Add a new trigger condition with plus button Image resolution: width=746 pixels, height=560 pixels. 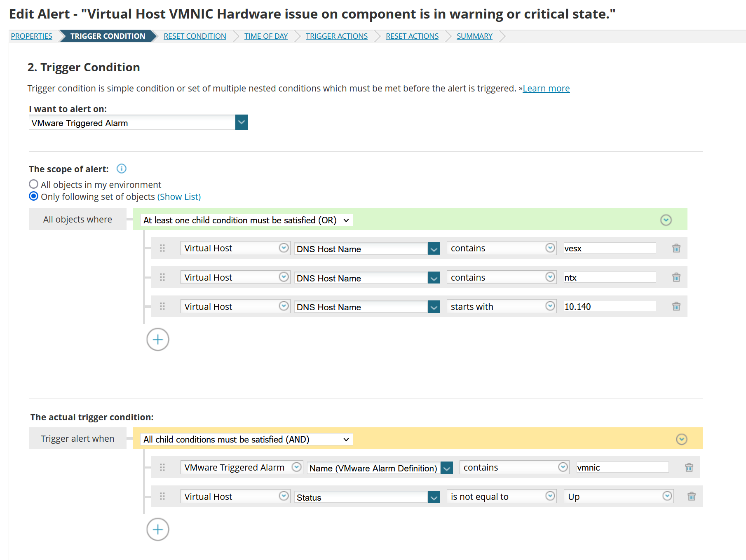point(158,530)
